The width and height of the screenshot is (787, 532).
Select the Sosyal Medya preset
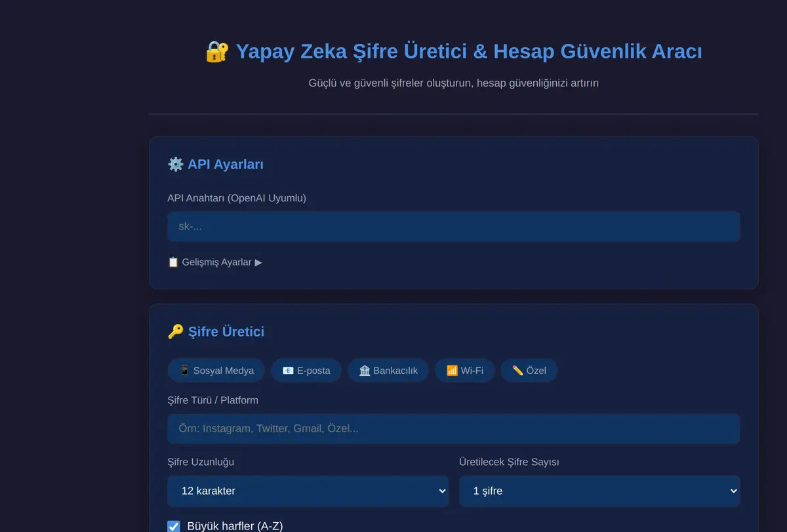click(x=216, y=370)
